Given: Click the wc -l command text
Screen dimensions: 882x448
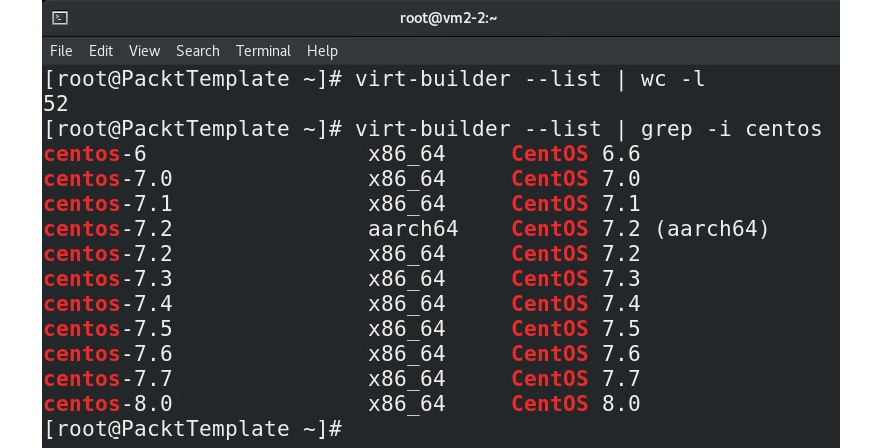Looking at the screenshot, I should point(673,79).
